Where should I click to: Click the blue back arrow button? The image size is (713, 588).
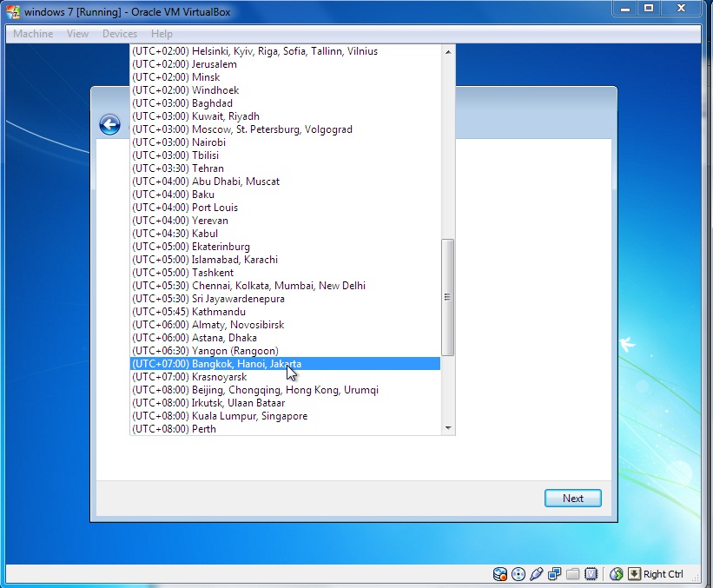click(x=109, y=124)
